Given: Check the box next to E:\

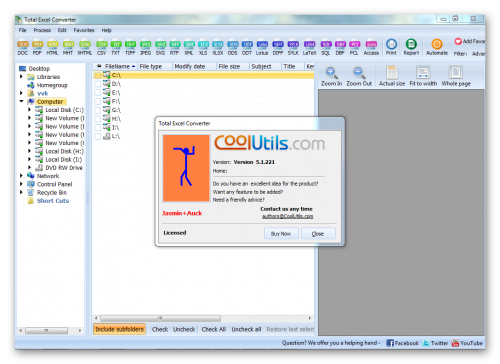Looking at the screenshot, I should (98, 93).
